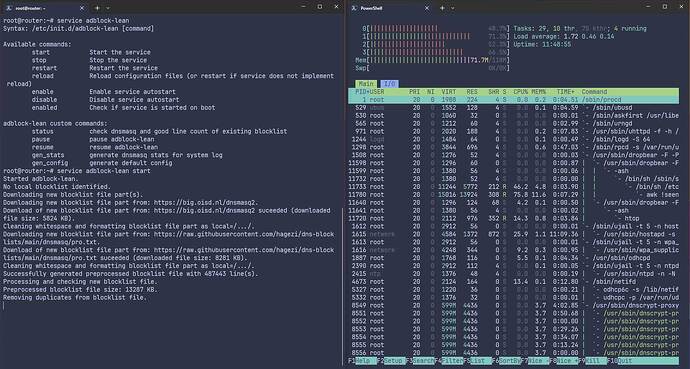
Task: Switch to htop I/O tab
Action: tap(389, 84)
